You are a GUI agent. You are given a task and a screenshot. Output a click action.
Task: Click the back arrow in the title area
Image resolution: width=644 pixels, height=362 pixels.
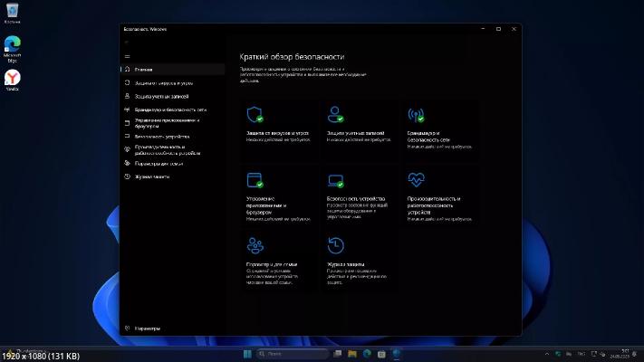127,42
